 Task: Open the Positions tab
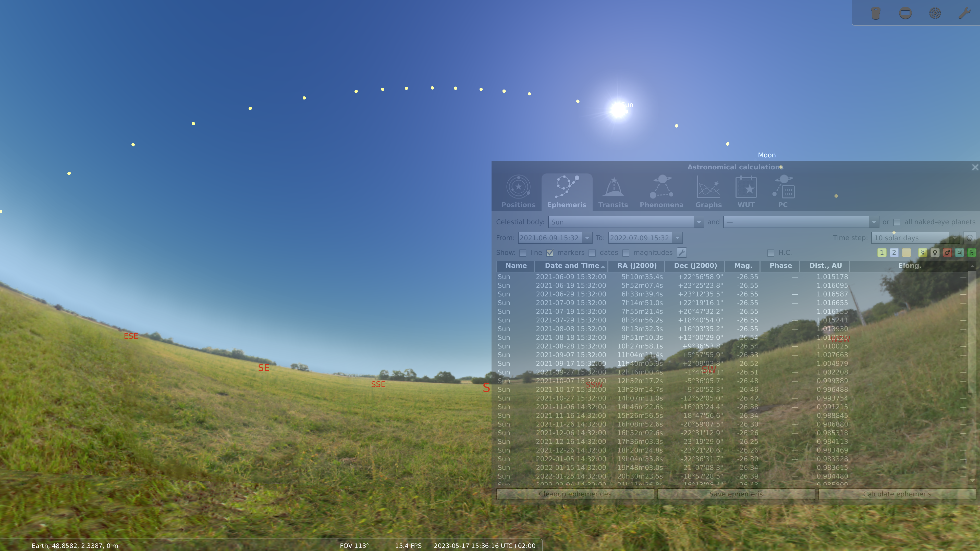(x=518, y=192)
